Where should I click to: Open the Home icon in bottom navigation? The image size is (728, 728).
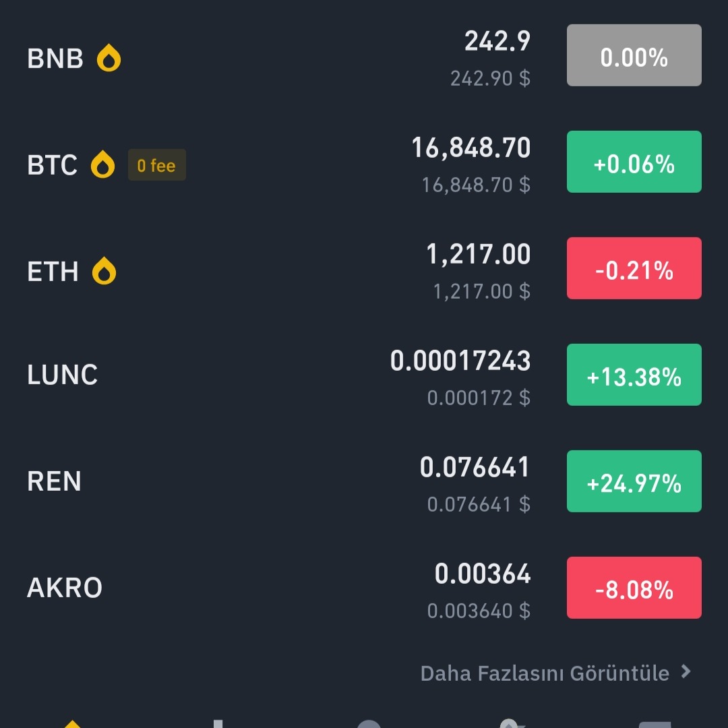pyautogui.click(x=74, y=721)
